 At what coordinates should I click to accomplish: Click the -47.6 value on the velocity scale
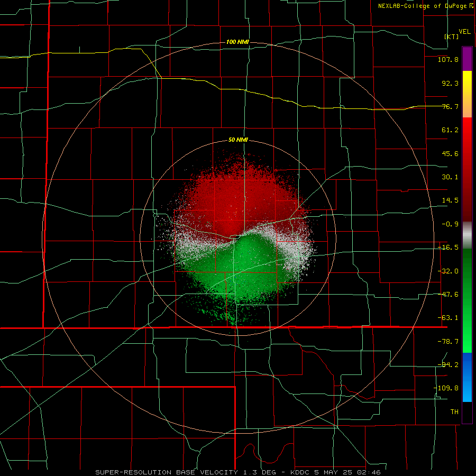point(448,295)
